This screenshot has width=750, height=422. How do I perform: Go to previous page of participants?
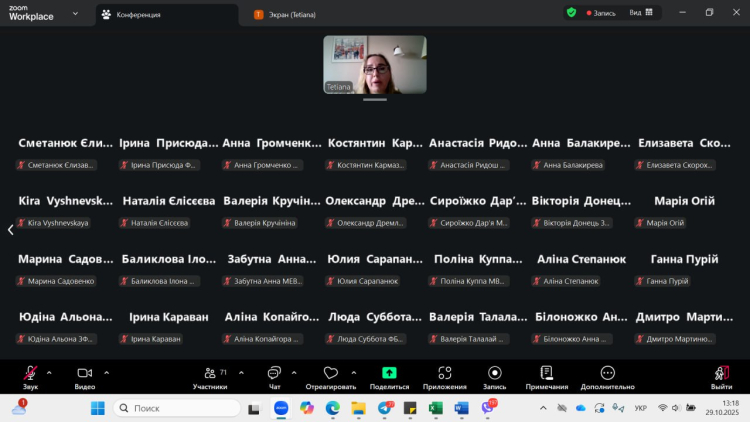tap(10, 229)
